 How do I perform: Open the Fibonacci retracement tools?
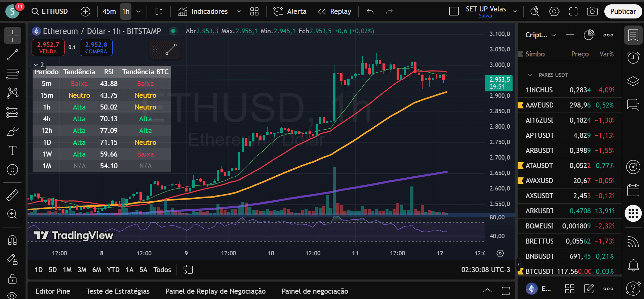click(13, 74)
